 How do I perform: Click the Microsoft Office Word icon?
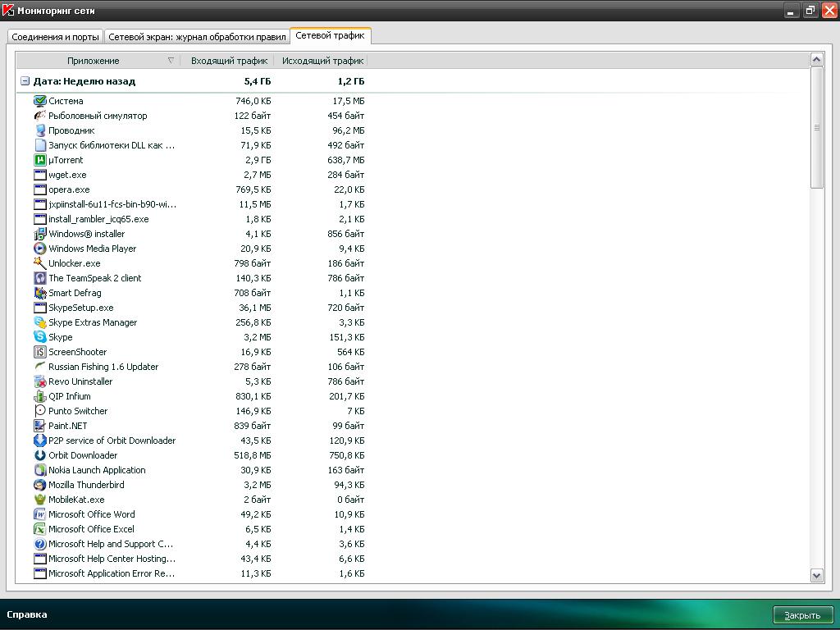point(39,514)
